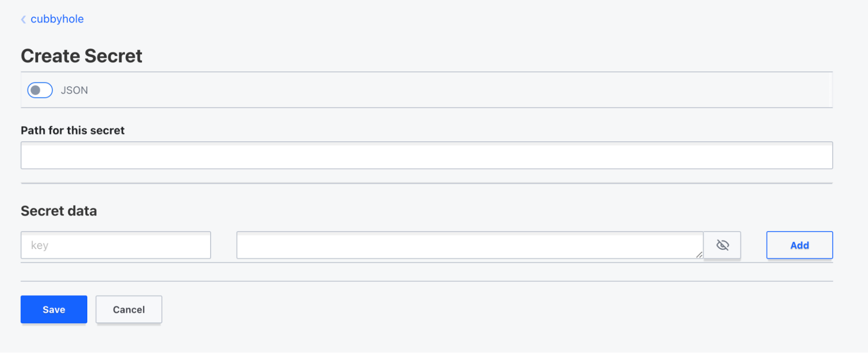The image size is (868, 353).
Task: Click the JSON label text
Action: [x=74, y=90]
